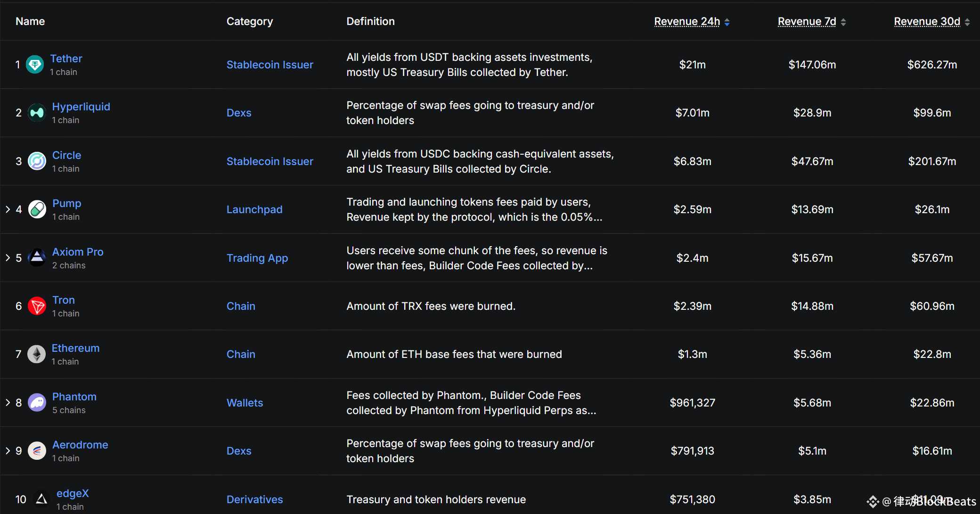Expand the Phantom row chevron

8,403
